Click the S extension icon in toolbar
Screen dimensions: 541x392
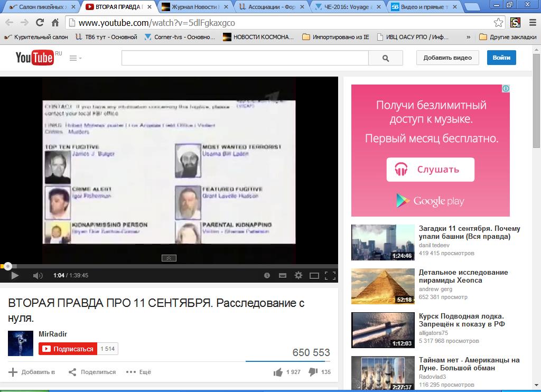point(515,23)
